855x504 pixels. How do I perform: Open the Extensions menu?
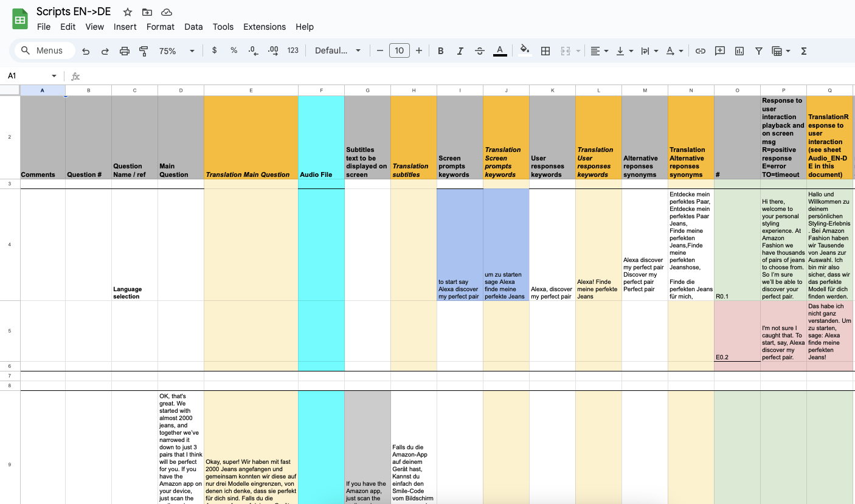(x=265, y=27)
